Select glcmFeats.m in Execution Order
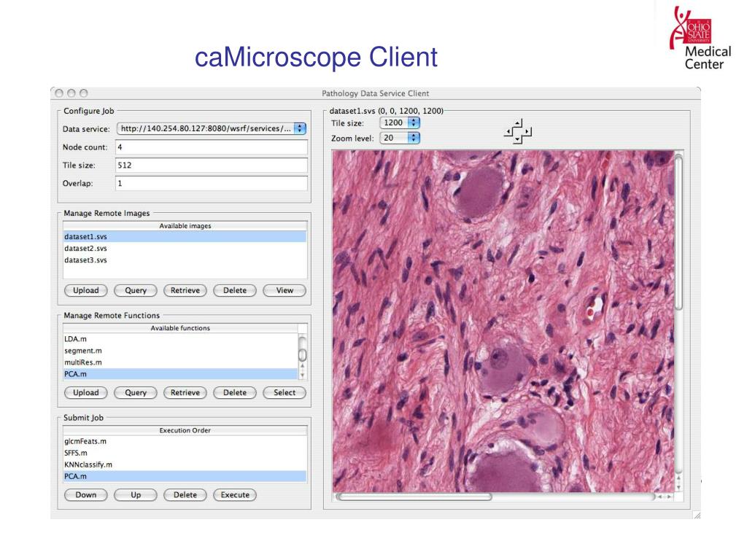The image size is (747, 560). click(185, 441)
